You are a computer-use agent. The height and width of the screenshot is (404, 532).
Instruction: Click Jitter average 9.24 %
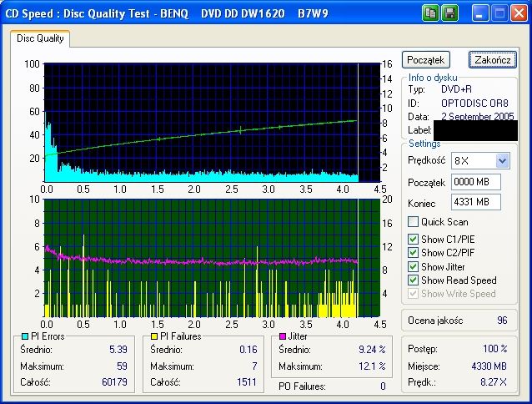[372, 350]
